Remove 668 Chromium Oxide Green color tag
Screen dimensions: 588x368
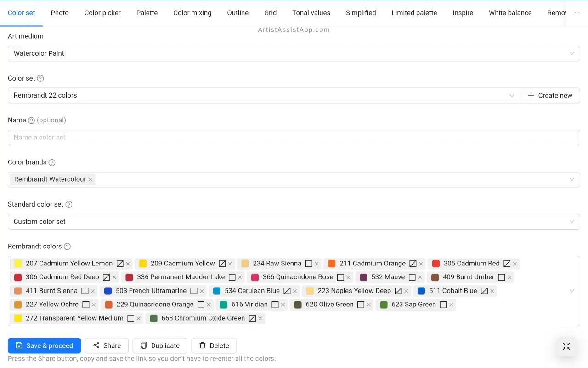point(260,318)
